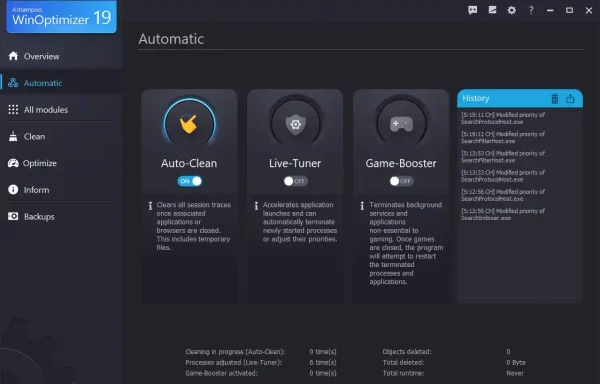Click the Live-Tuner card title
600x384 pixels.
(x=295, y=163)
